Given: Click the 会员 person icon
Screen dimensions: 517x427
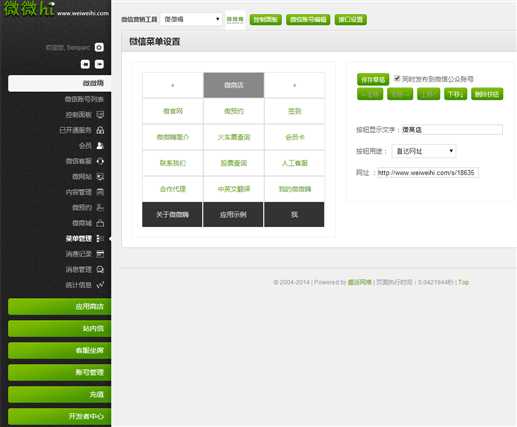Looking at the screenshot, I should tap(100, 146).
